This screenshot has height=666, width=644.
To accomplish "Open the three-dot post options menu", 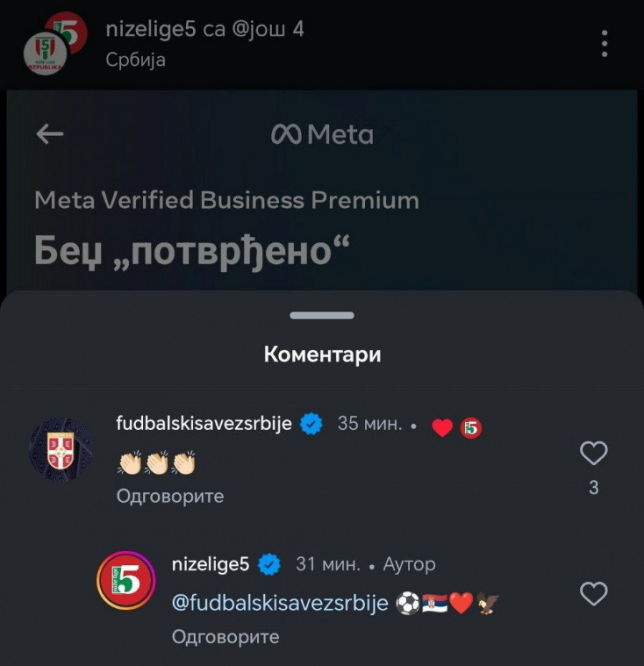I will [x=605, y=44].
